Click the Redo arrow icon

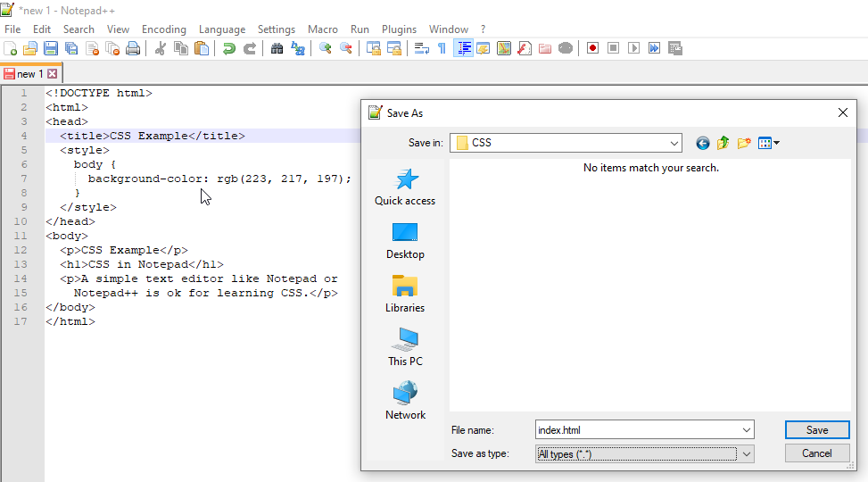click(x=250, y=49)
